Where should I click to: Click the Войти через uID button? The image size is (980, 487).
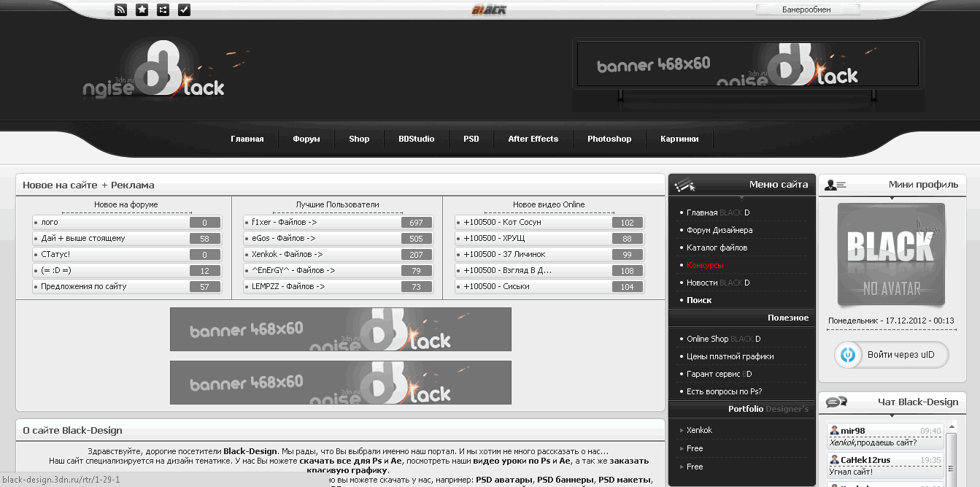tap(892, 355)
